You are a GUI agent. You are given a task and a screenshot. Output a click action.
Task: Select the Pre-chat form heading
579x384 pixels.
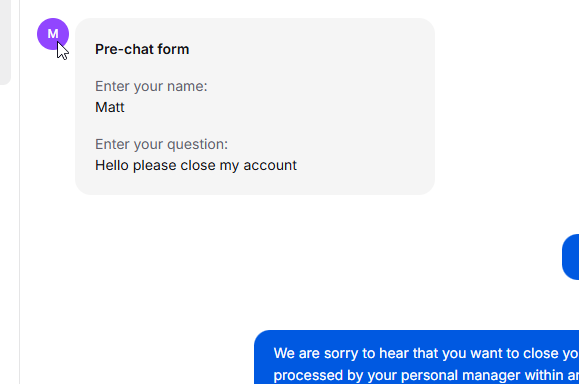pyautogui.click(x=142, y=49)
